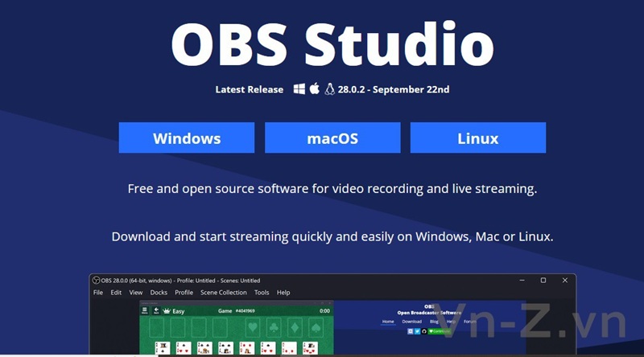Click the Download link in the preview page
The width and height of the screenshot is (644, 357).
click(412, 322)
